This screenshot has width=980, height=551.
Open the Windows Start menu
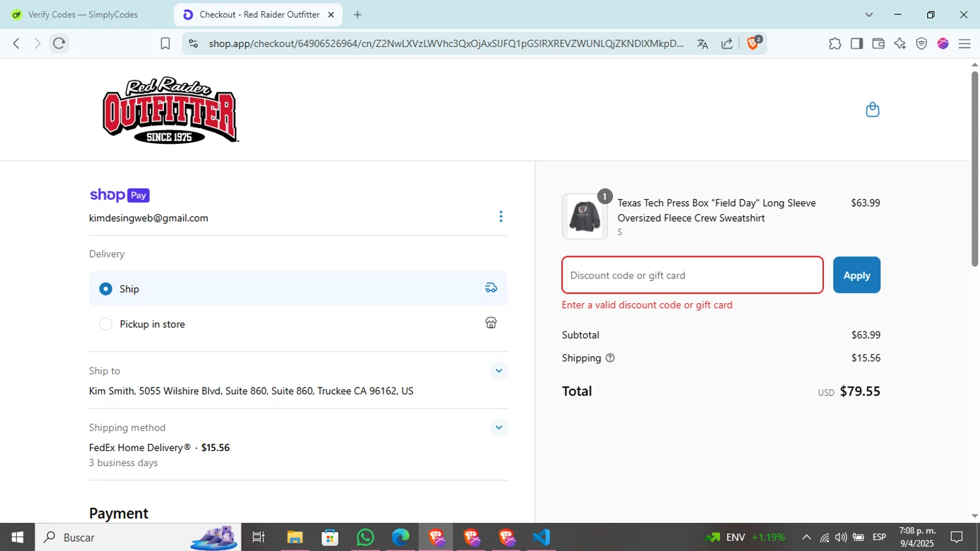point(17,537)
